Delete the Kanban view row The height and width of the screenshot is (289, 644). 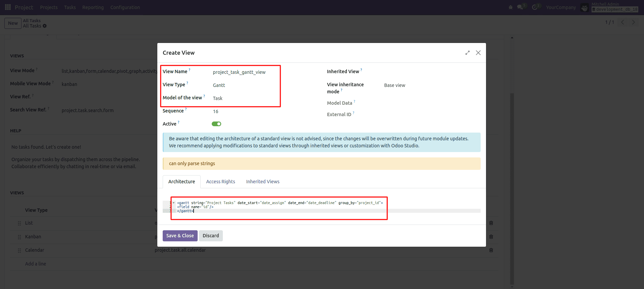[491, 237]
